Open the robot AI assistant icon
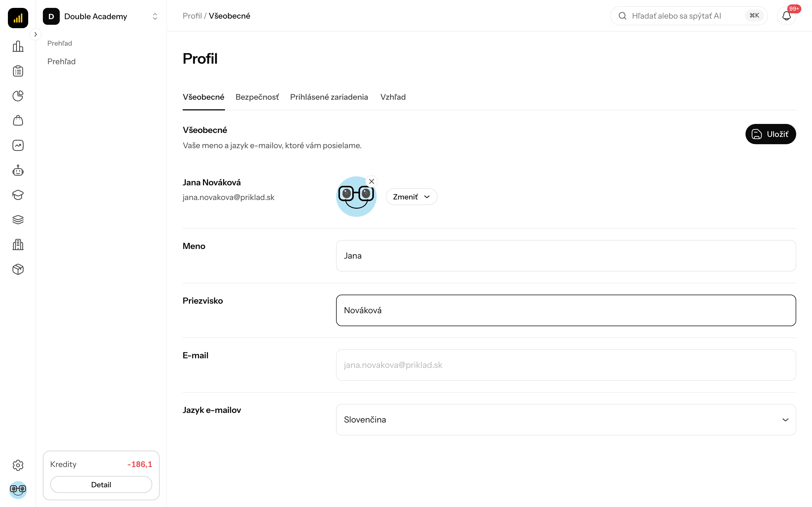Screen dimensions: 812x507 (18, 170)
